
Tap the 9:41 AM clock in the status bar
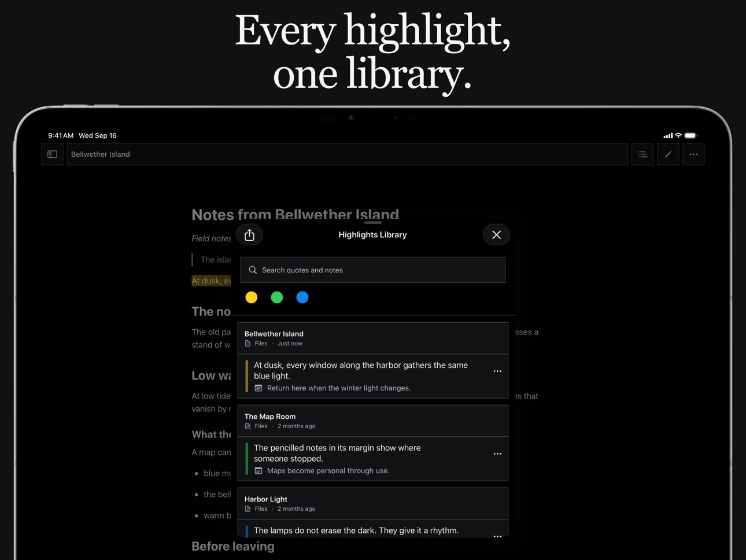[x=61, y=135]
